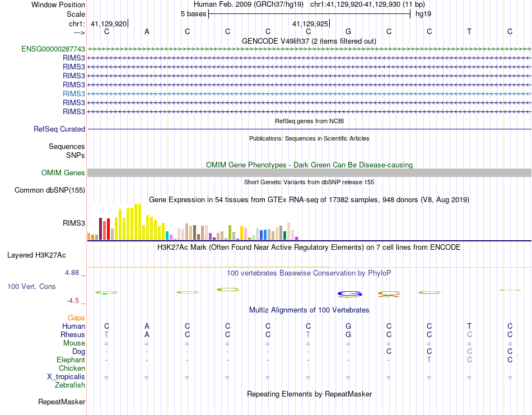Click GENCODE V49lift37 track title
Image resolution: width=532 pixels, height=415 pixels.
(x=309, y=41)
